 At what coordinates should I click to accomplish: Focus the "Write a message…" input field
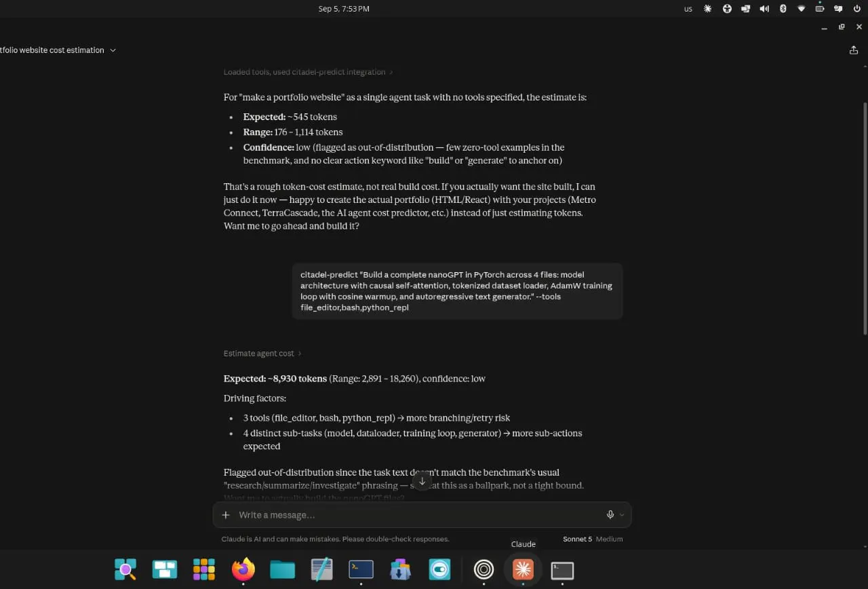pos(418,515)
